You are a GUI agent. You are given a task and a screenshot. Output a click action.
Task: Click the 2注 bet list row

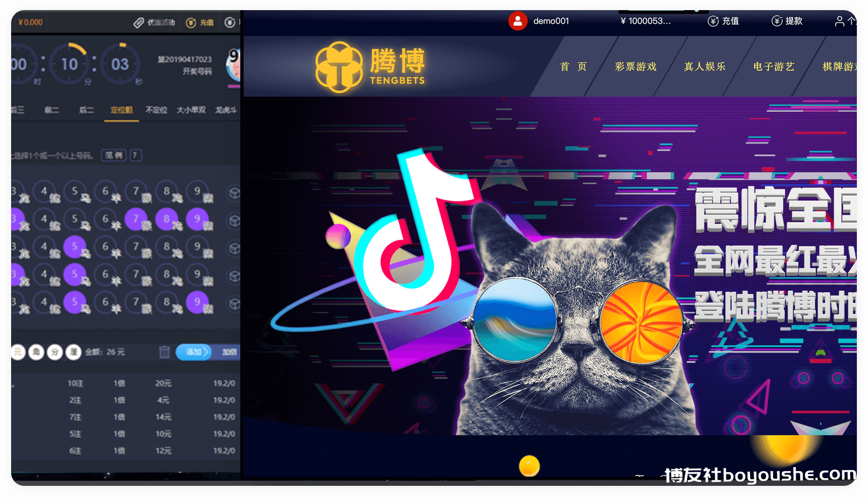click(125, 400)
